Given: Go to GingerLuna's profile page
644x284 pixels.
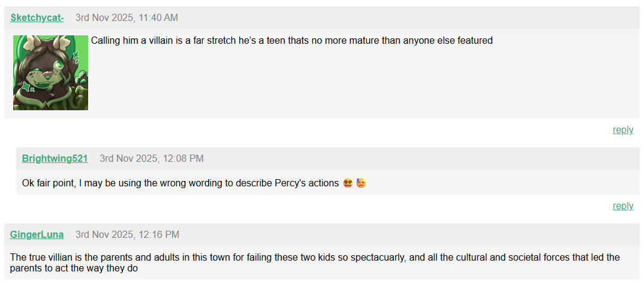Looking at the screenshot, I should tap(37, 235).
